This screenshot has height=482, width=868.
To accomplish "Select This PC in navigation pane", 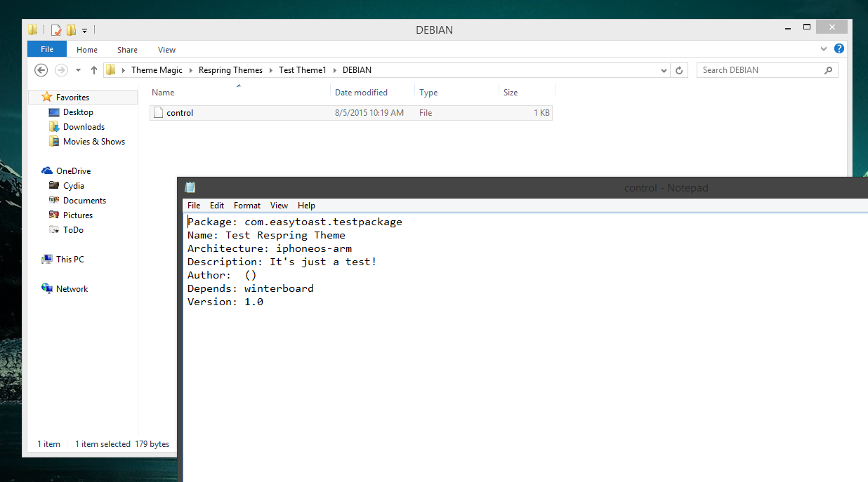I will tap(70, 260).
